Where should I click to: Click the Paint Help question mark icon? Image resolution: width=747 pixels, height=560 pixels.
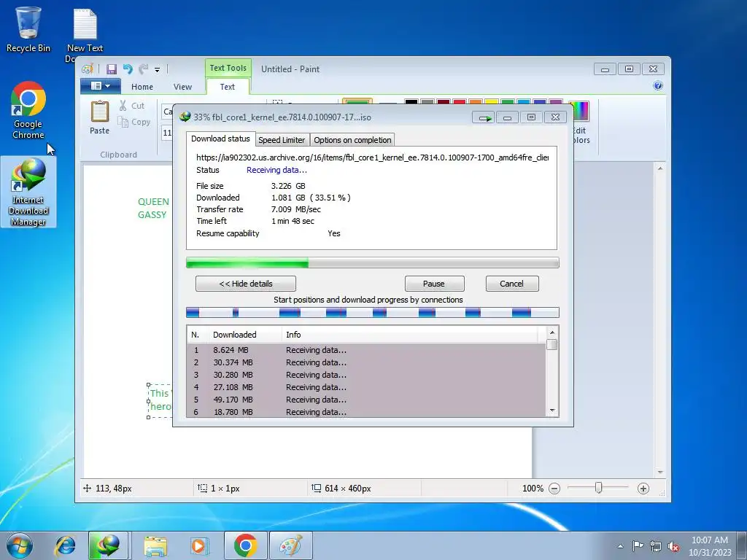(658, 86)
